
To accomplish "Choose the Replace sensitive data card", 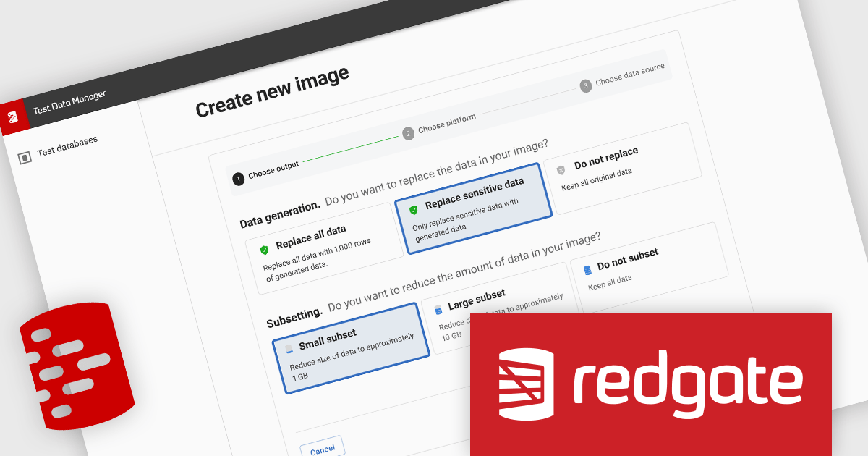I will 474,206.
